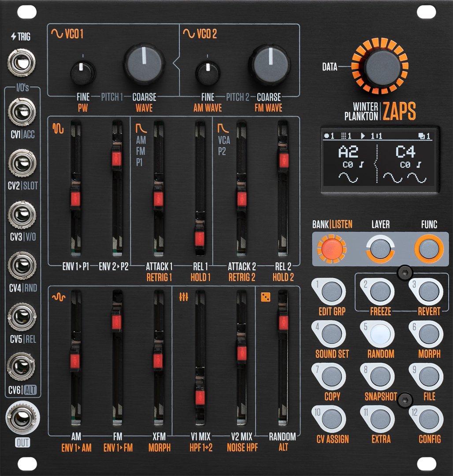Screen dimensions: 453x476
Task: Click the ENV 1 P1 slider handle
Action: pyautogui.click(x=75, y=198)
